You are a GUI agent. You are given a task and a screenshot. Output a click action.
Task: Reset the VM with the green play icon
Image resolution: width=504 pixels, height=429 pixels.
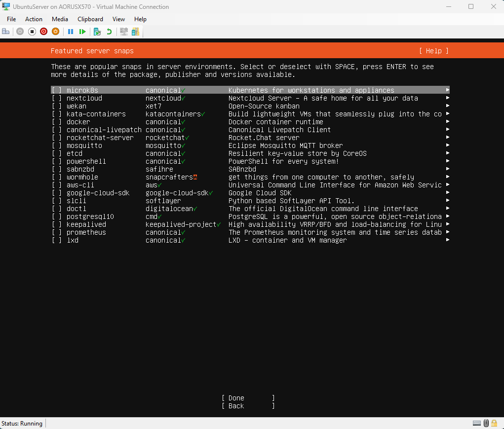click(82, 32)
